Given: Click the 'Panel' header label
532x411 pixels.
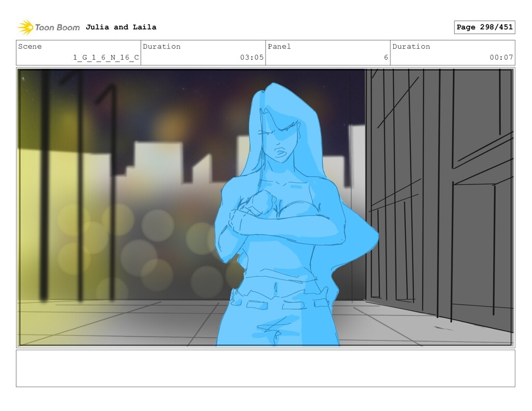Looking at the screenshot, I should 279,46.
